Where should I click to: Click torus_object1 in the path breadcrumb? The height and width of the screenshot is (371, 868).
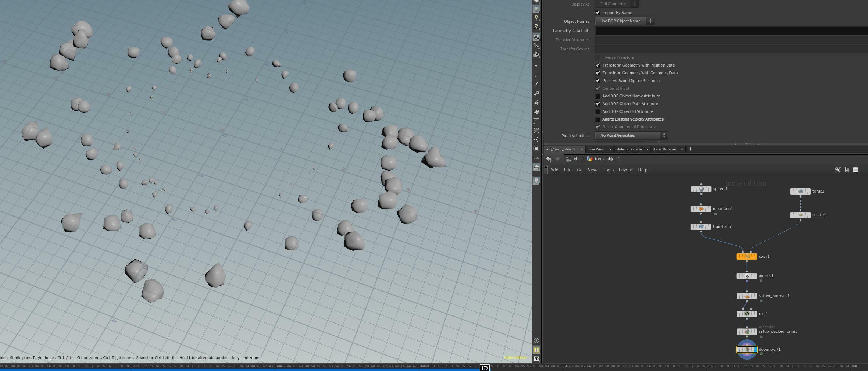(x=607, y=159)
